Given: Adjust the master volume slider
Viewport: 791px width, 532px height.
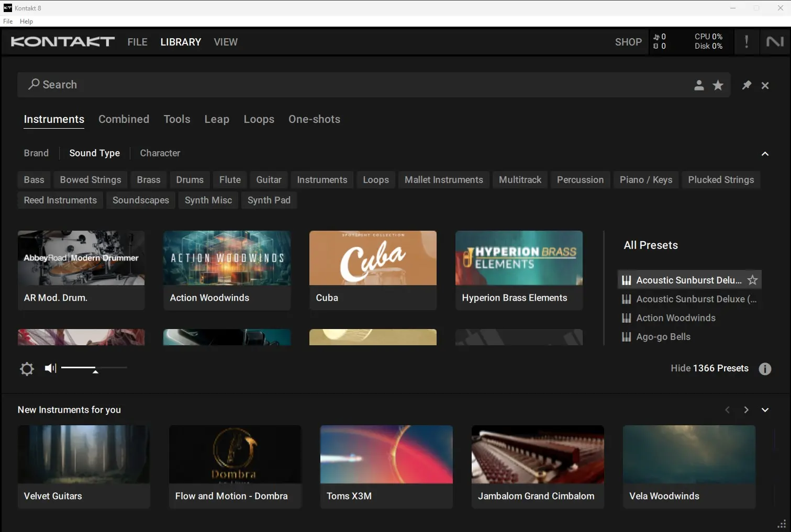Looking at the screenshot, I should pos(94,368).
